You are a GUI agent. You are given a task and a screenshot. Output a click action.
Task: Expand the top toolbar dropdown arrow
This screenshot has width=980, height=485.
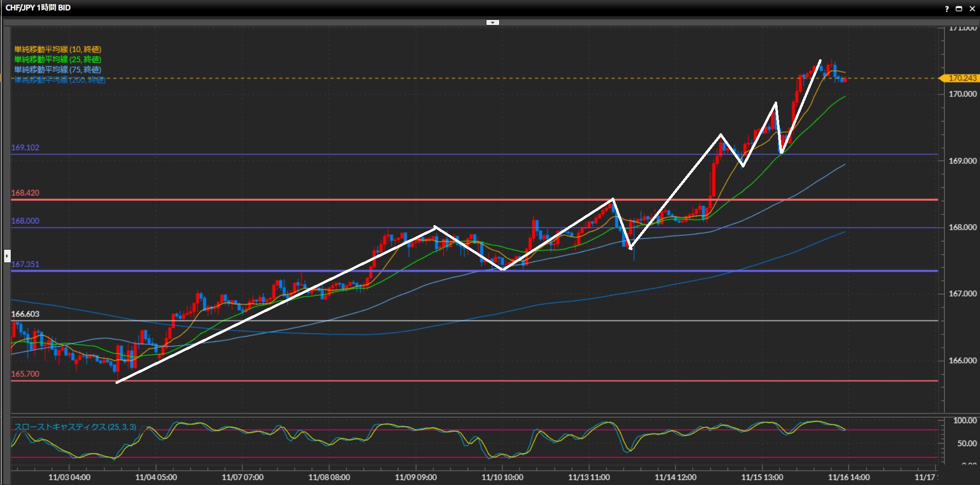(x=493, y=22)
